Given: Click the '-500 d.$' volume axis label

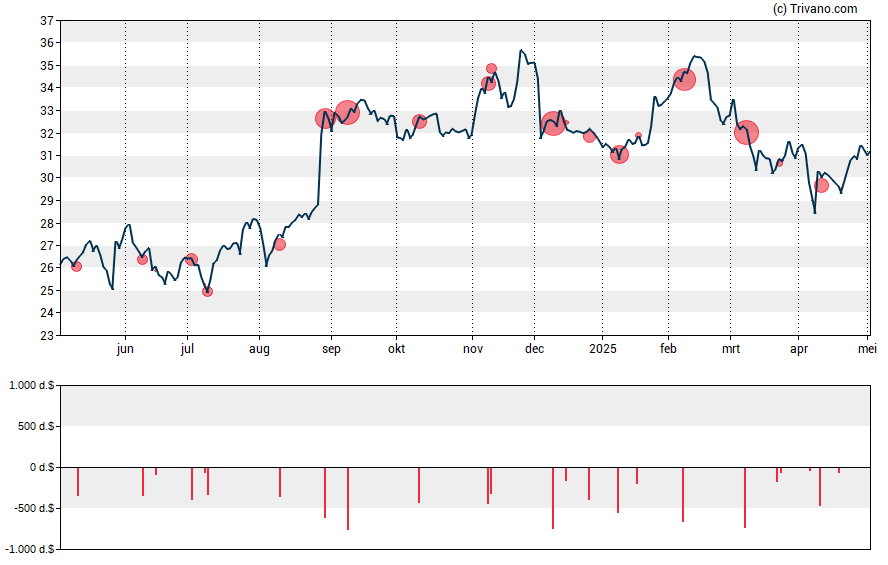Looking at the screenshot, I should [33, 508].
